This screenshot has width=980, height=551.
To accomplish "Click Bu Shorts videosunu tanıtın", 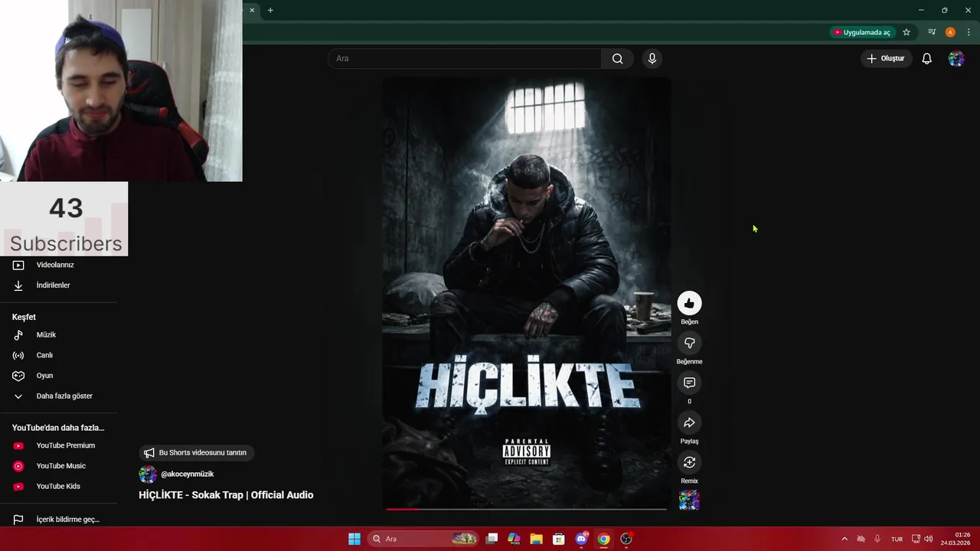I will pos(196,453).
